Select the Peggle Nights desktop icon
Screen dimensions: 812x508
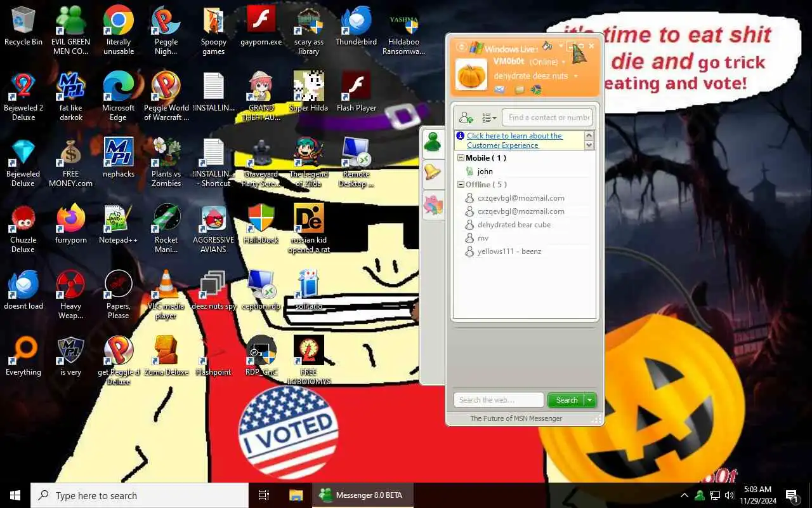click(x=166, y=30)
